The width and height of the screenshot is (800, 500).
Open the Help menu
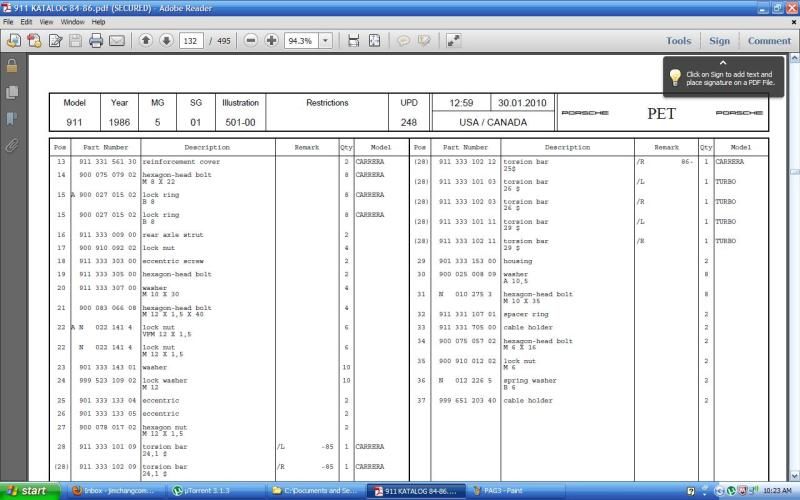(98, 22)
